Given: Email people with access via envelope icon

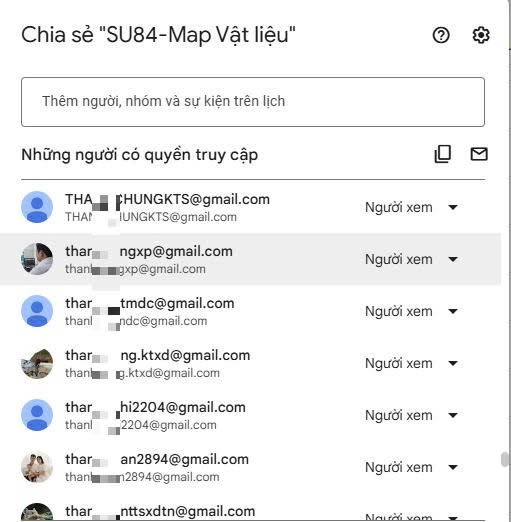Looking at the screenshot, I should [479, 154].
